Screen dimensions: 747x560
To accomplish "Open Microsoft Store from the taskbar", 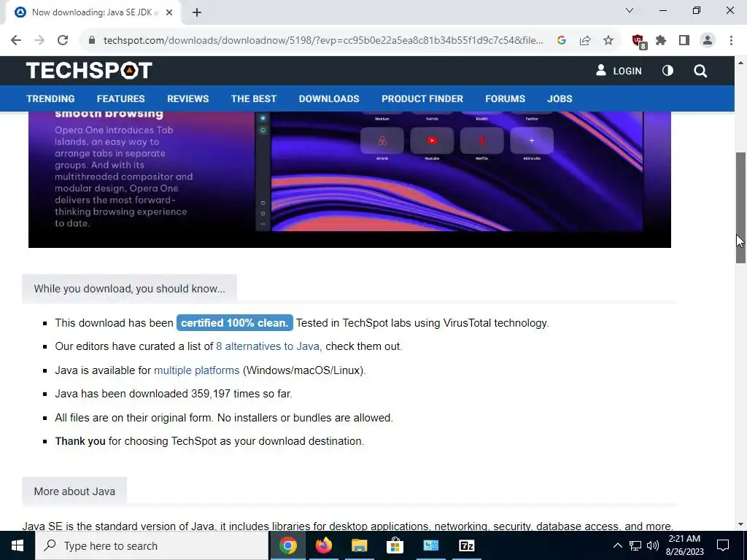I will (395, 545).
